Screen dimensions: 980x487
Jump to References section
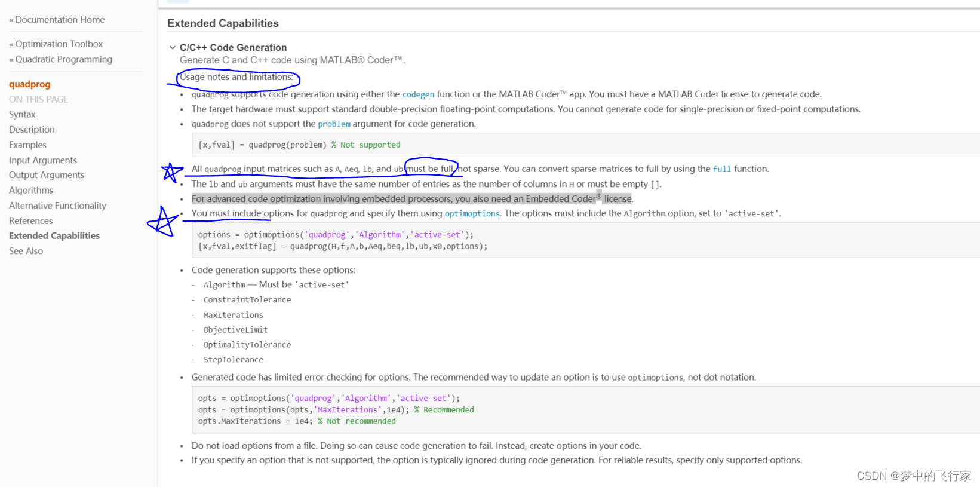click(30, 221)
